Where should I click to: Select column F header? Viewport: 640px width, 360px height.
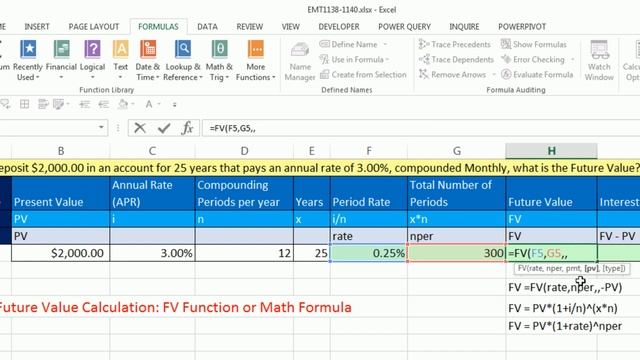[369, 151]
